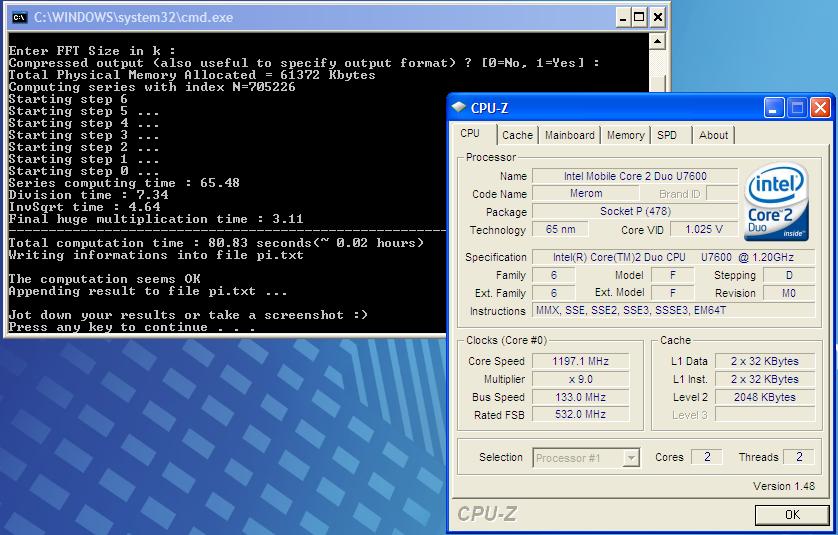
Task: Click the Level 2 2048 KBytes value
Action: tap(765, 397)
